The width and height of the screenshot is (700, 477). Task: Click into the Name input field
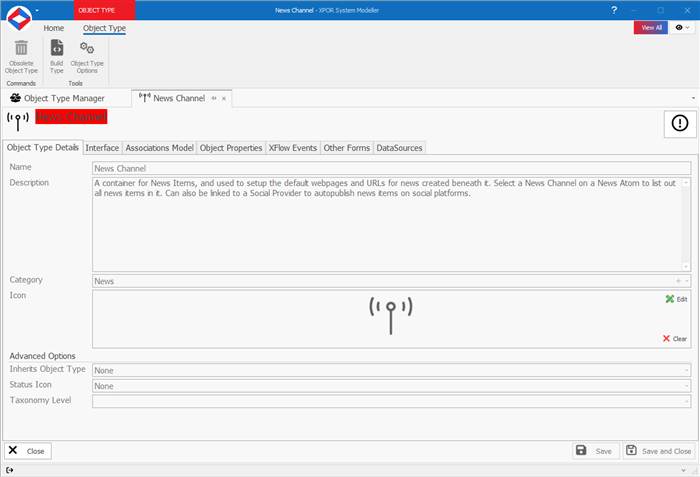tap(390, 169)
